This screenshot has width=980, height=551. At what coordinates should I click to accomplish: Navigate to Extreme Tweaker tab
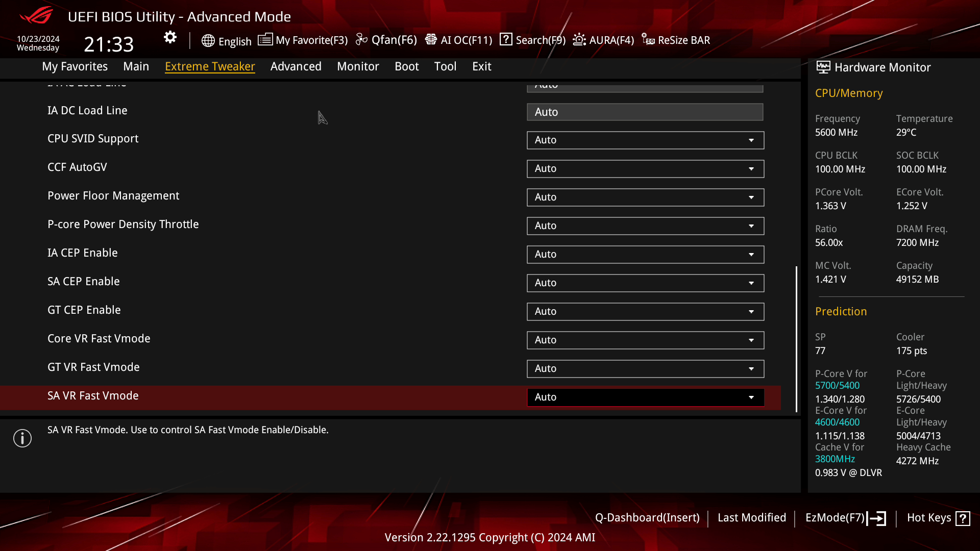(x=209, y=66)
